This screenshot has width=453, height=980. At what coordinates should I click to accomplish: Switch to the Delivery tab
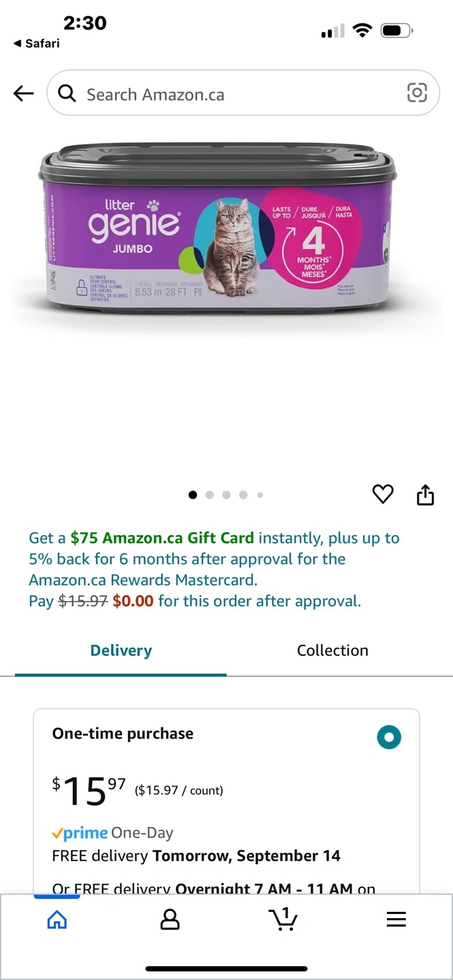click(121, 651)
